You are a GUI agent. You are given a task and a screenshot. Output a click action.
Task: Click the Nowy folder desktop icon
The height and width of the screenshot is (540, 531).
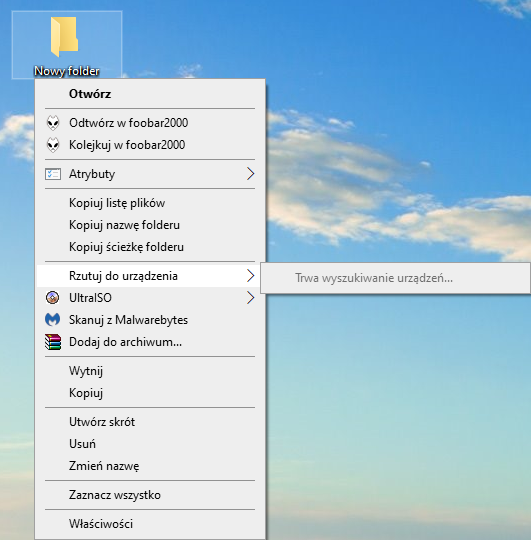coord(67,45)
